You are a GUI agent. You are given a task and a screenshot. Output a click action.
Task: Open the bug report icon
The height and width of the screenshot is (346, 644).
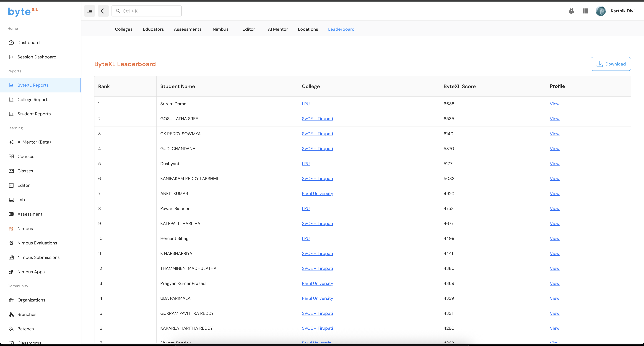click(571, 11)
